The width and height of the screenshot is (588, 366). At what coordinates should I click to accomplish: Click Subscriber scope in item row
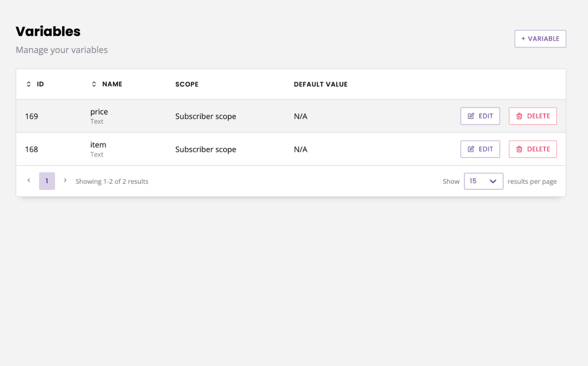point(205,150)
